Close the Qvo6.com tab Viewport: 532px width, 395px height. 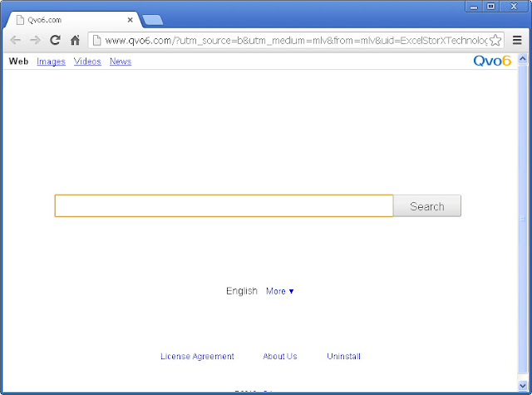130,20
